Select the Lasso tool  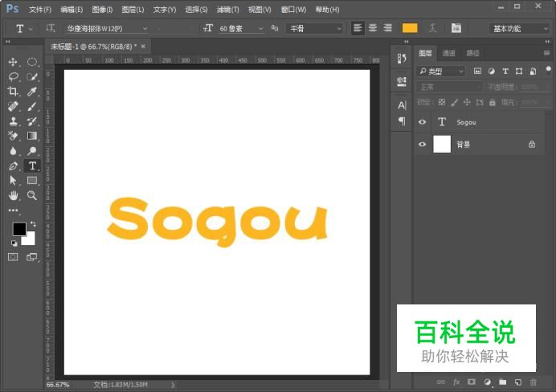click(13, 77)
